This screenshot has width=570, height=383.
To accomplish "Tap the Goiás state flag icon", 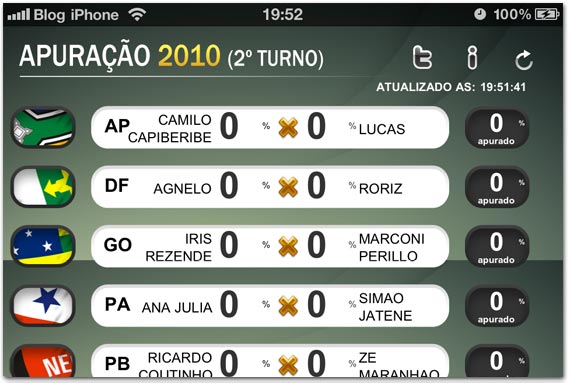I will pyautogui.click(x=43, y=246).
